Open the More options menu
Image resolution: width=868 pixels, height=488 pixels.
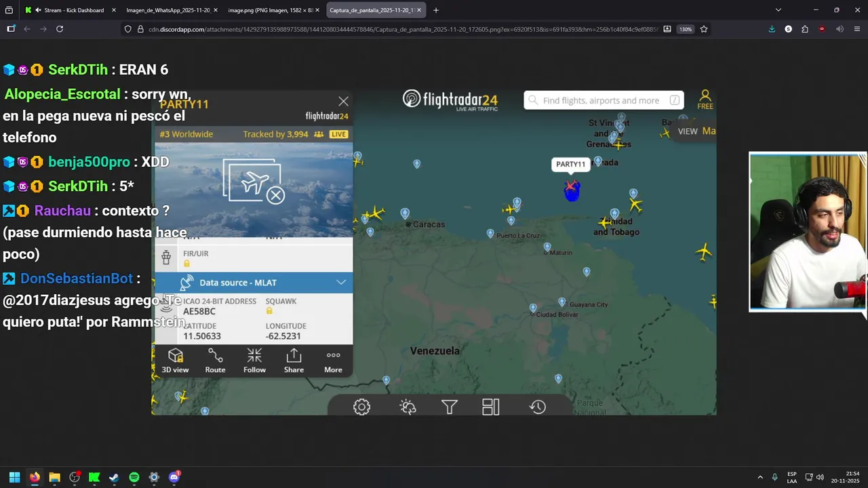pos(333,361)
